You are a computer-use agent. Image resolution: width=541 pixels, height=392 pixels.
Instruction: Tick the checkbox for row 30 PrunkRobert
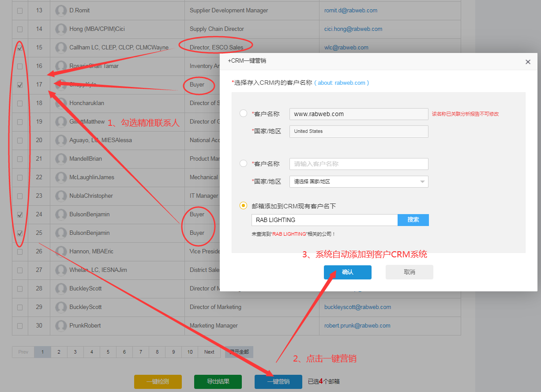(x=20, y=326)
